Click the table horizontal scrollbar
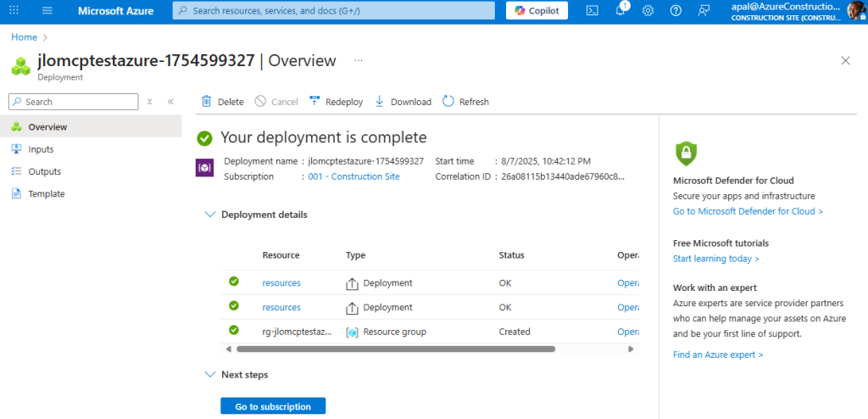868x419 pixels. (396, 349)
